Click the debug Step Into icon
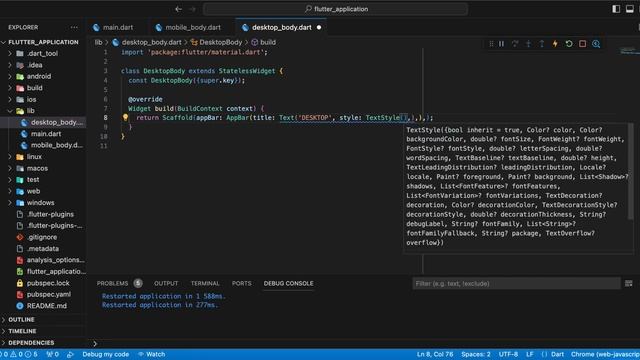Screen dimensions: 640x360 [x=528, y=44]
